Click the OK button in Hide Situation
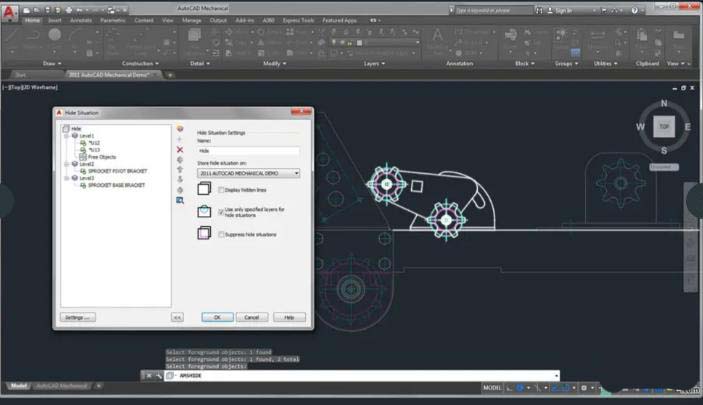 217,317
